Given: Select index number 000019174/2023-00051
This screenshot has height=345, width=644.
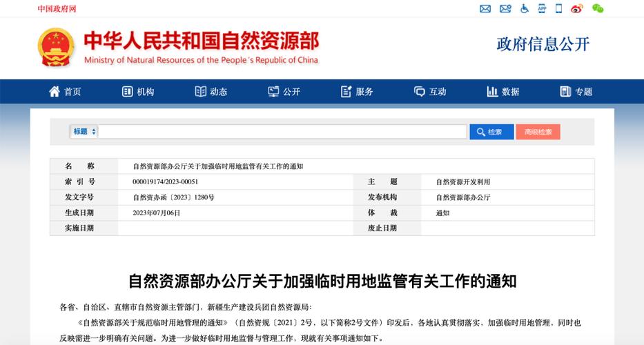Looking at the screenshot, I should [165, 181].
